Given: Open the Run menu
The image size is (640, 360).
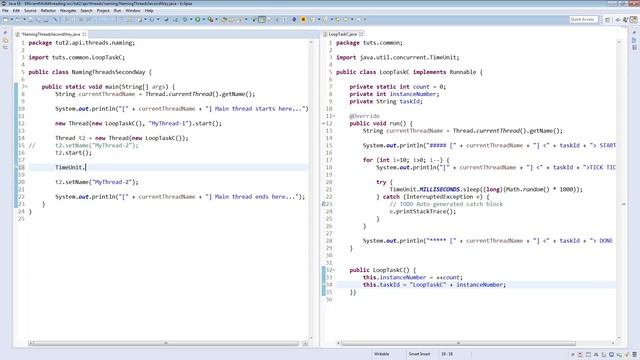Looking at the screenshot, I should tap(117, 11).
